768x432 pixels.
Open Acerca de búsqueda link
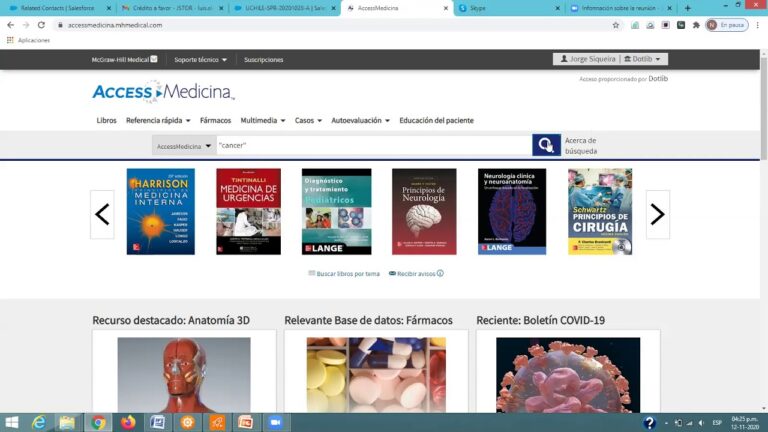tap(581, 146)
